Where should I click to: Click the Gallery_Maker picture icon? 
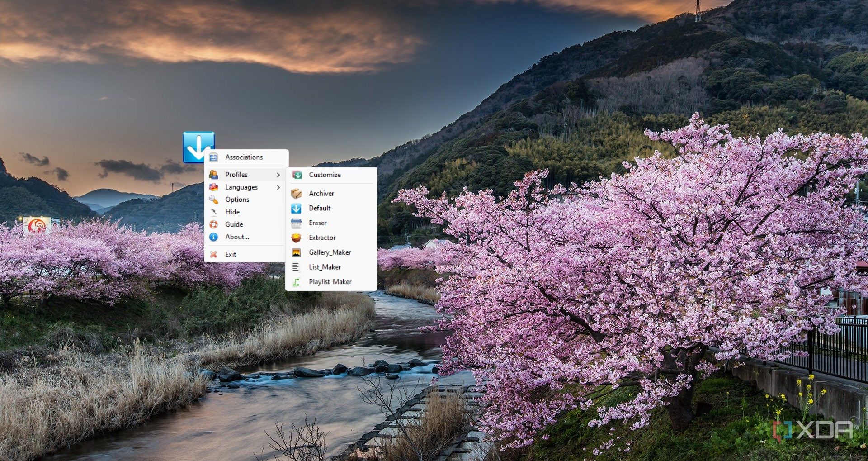tap(297, 252)
